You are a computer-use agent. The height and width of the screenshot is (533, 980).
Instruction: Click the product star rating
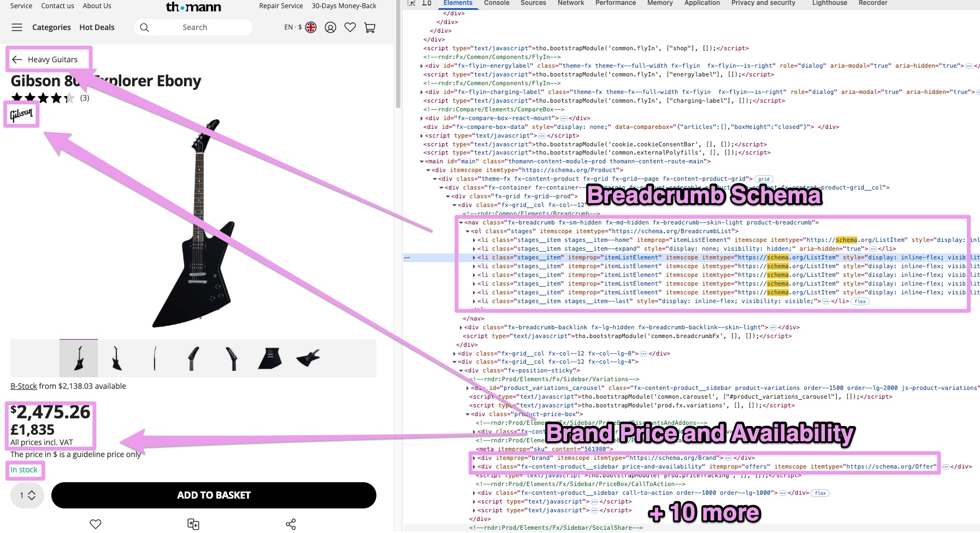43,98
